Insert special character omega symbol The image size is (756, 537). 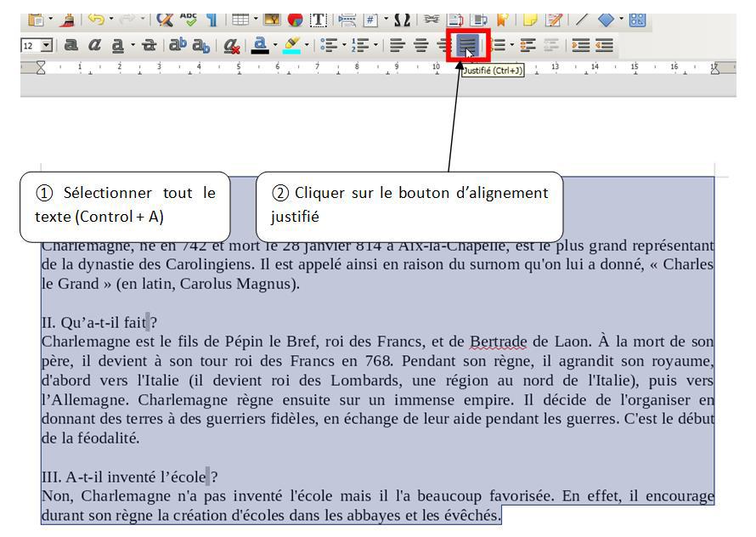coord(402,19)
